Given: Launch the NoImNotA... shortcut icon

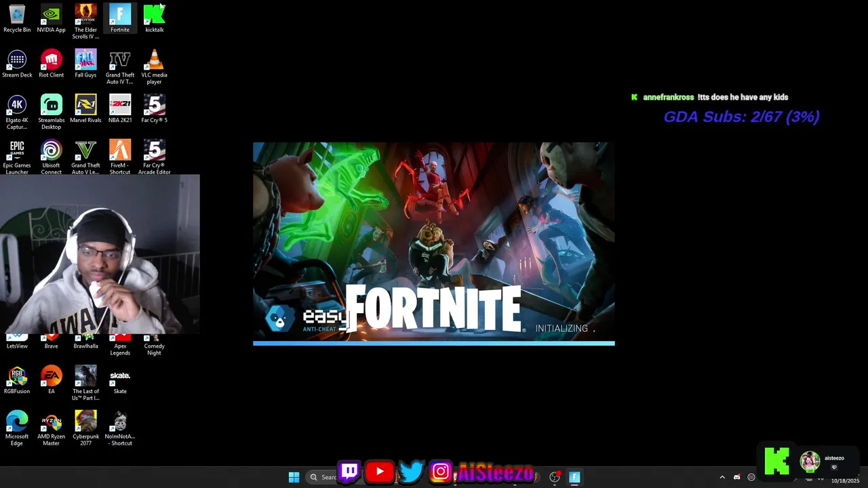Looking at the screenshot, I should click(x=120, y=428).
